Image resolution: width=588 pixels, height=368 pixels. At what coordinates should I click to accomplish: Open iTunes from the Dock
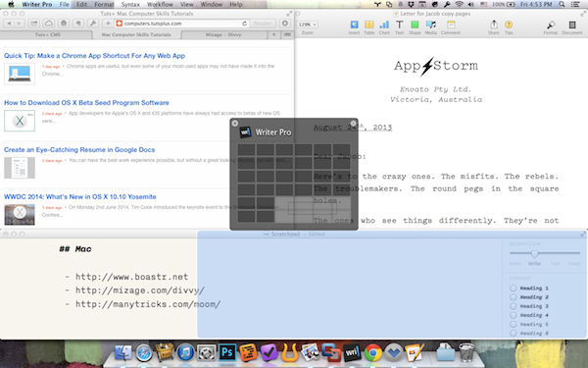tap(185, 352)
